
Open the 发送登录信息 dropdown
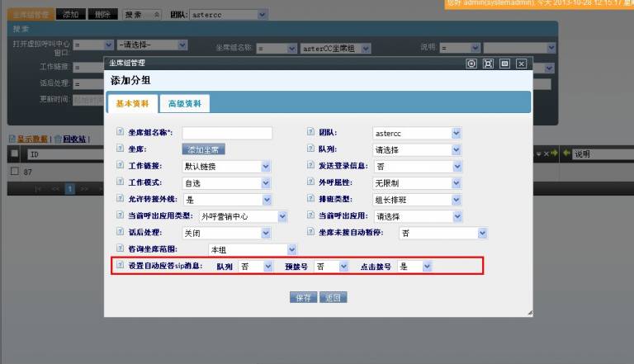point(418,166)
